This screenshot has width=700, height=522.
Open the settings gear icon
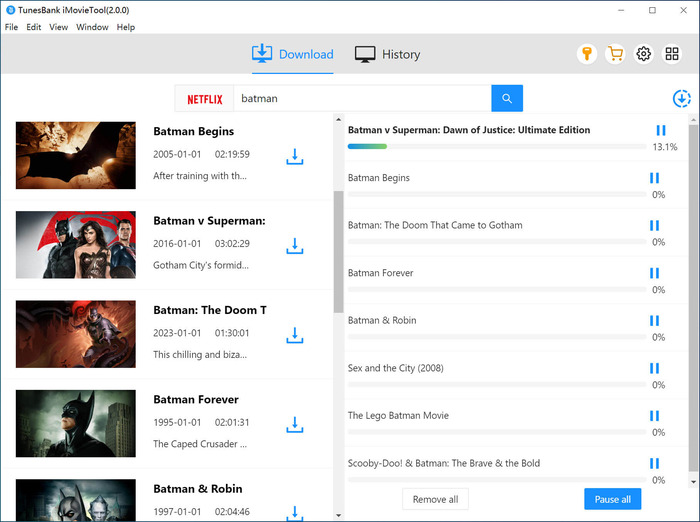pos(644,54)
